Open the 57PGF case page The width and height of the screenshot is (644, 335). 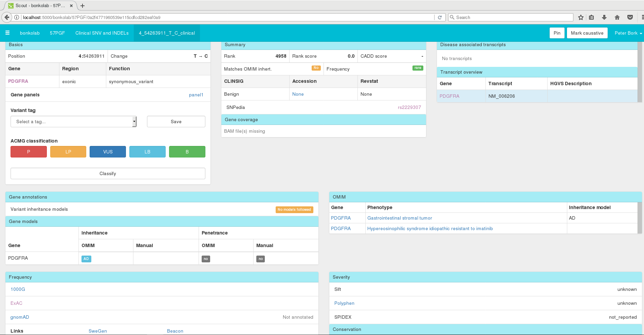tap(57, 33)
